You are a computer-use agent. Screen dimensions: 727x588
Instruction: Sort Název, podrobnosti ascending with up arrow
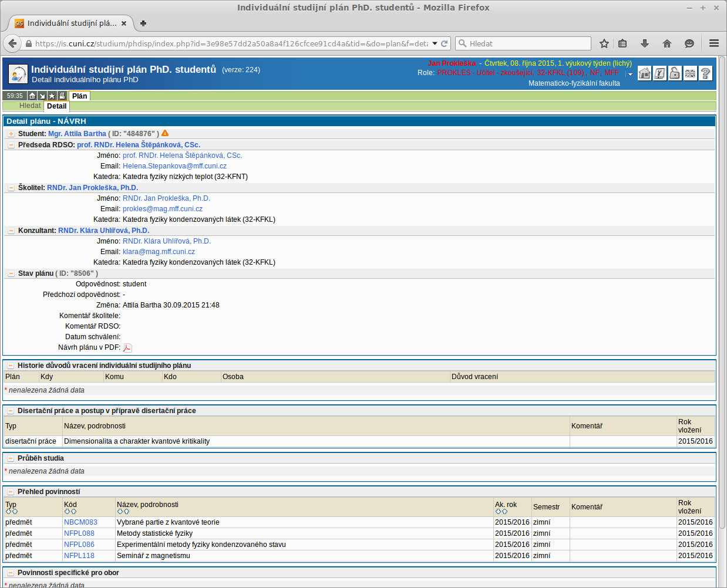coord(126,512)
